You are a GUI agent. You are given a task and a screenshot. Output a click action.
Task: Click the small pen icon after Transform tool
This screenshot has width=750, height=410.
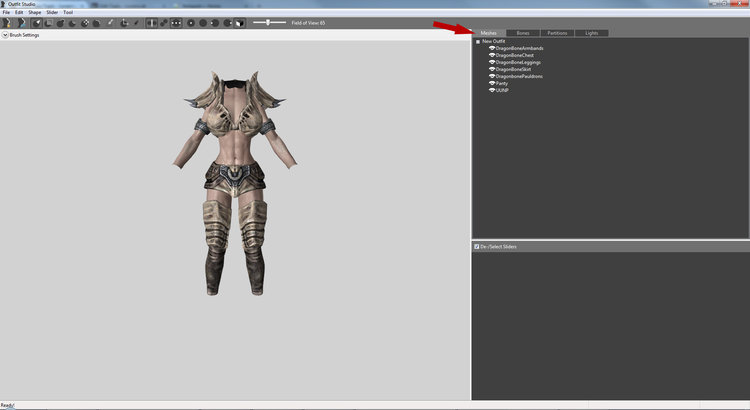click(136, 23)
